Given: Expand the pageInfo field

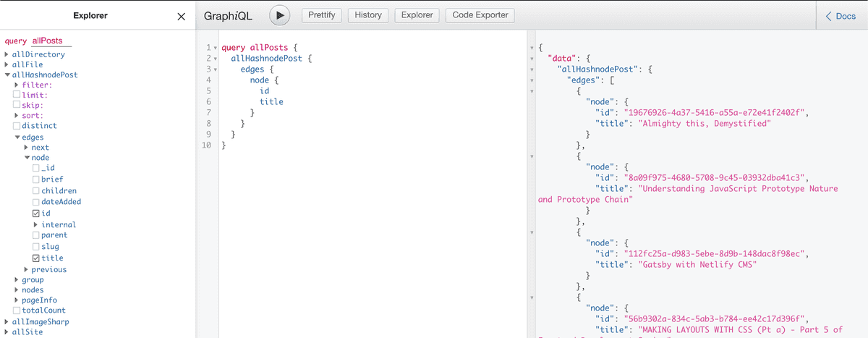Looking at the screenshot, I should (16, 300).
